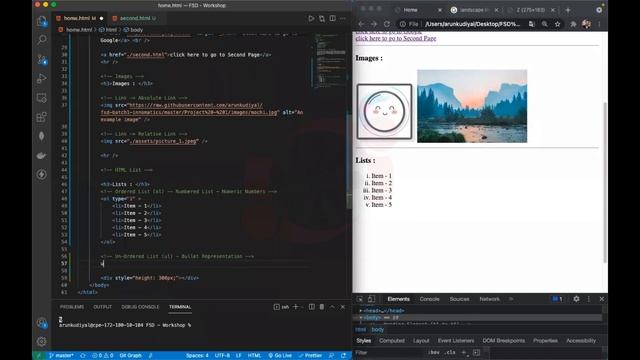This screenshot has width=640, height=360.
Task: Create a new terminal with plus icon
Action: [x=296, y=307]
